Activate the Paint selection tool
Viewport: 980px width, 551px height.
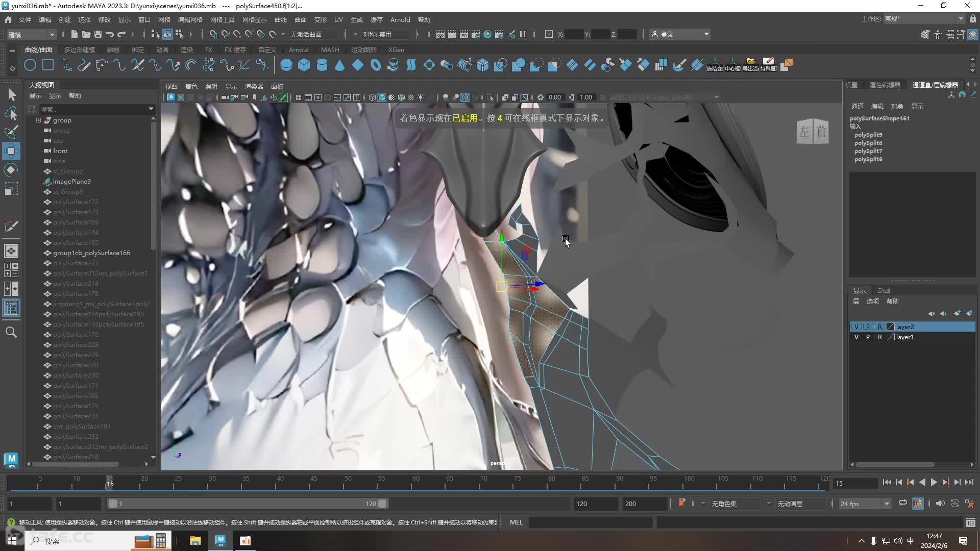tap(11, 132)
